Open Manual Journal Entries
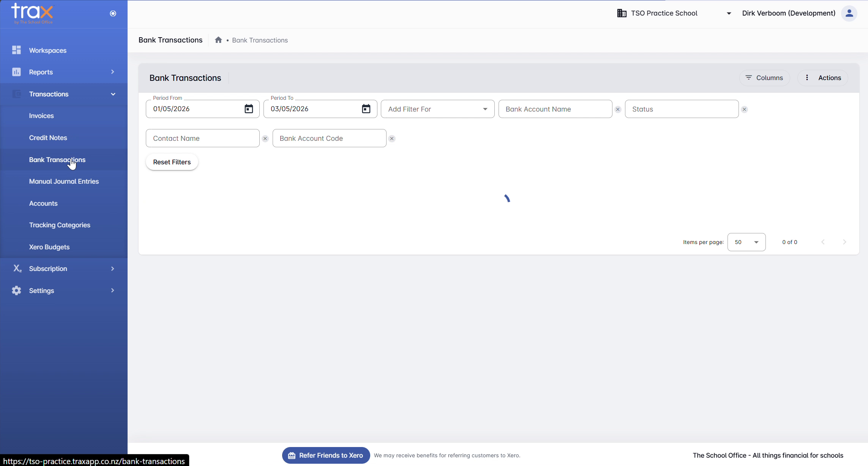Screen dimensions: 868x466 [x=64, y=181]
